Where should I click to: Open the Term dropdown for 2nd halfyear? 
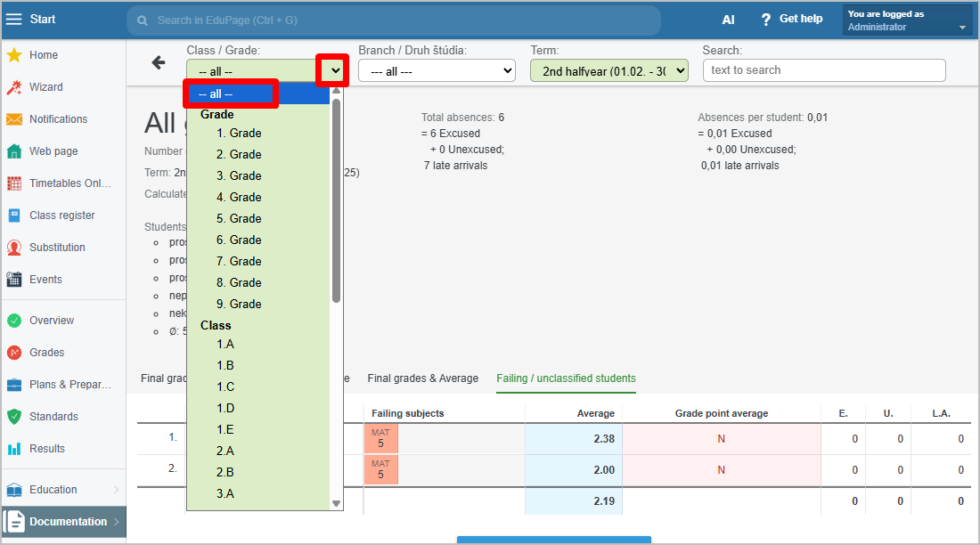coord(608,71)
